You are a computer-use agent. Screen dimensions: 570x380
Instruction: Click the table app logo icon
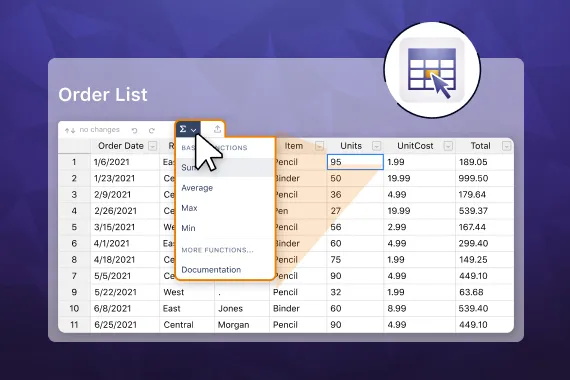(432, 69)
